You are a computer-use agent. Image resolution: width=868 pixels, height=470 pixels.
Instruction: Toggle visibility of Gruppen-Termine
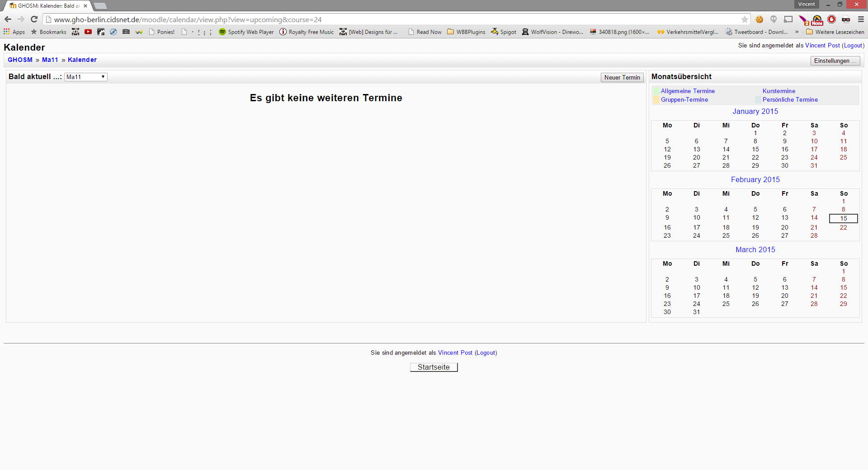pos(684,100)
